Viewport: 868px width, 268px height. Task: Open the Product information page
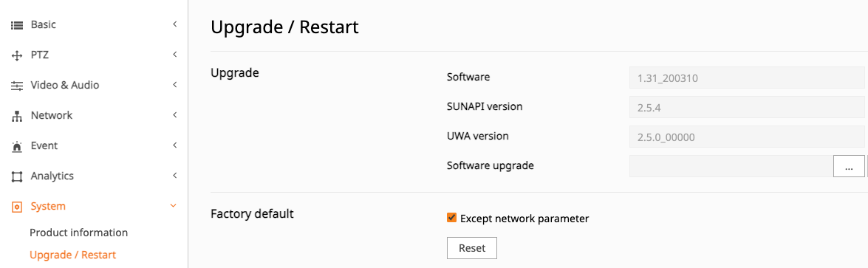click(x=78, y=233)
